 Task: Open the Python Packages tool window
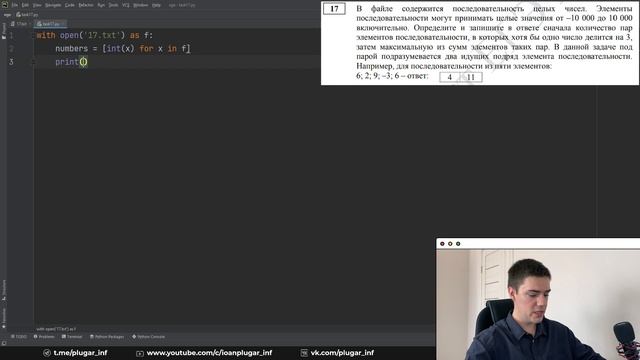click(107, 337)
